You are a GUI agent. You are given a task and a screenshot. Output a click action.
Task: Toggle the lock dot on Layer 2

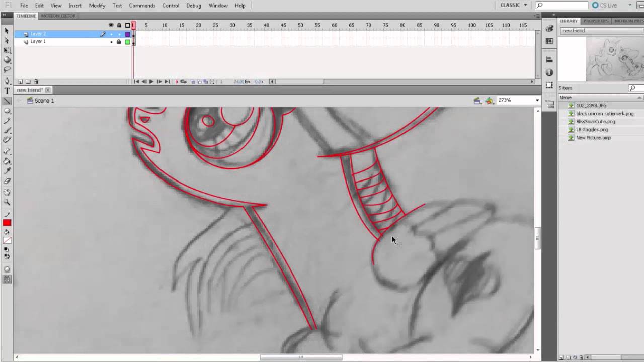[119, 34]
